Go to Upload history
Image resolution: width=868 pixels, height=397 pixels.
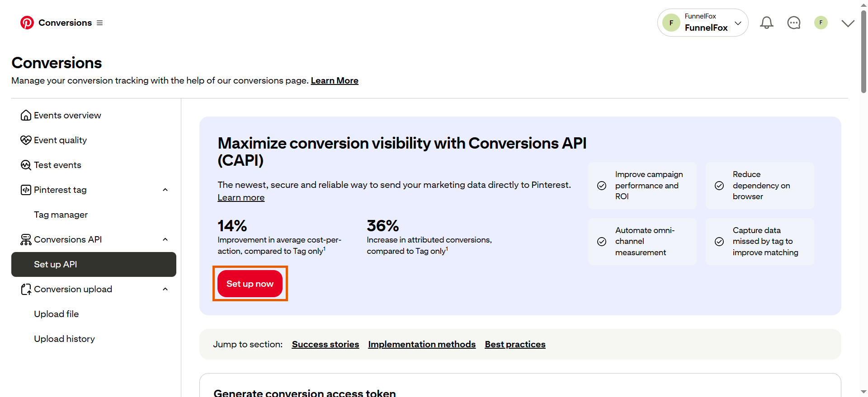coord(64,339)
